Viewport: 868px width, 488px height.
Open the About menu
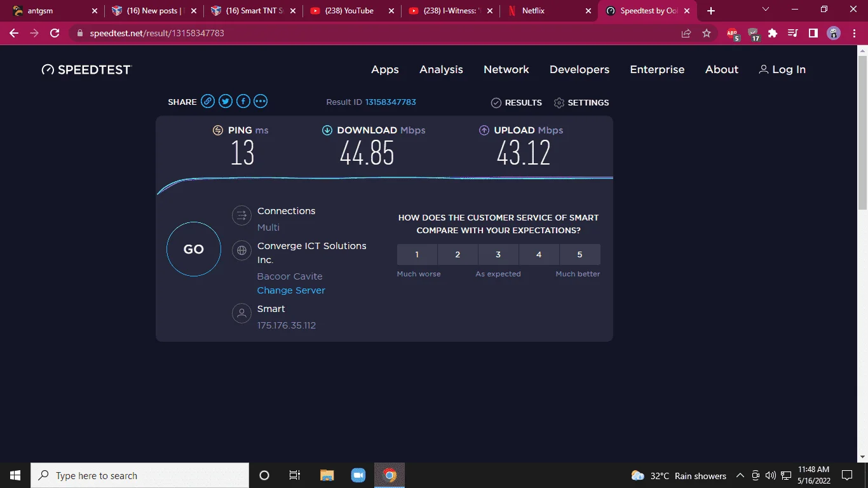point(722,70)
